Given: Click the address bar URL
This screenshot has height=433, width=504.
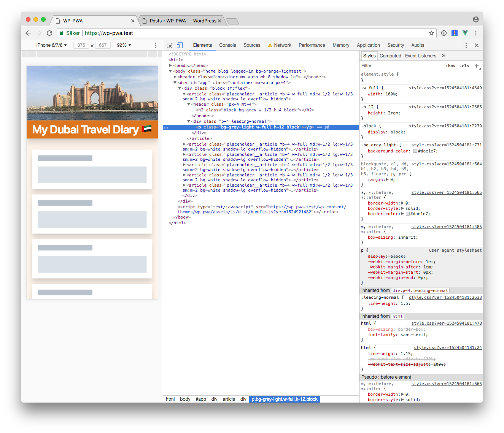Looking at the screenshot, I should point(109,33).
